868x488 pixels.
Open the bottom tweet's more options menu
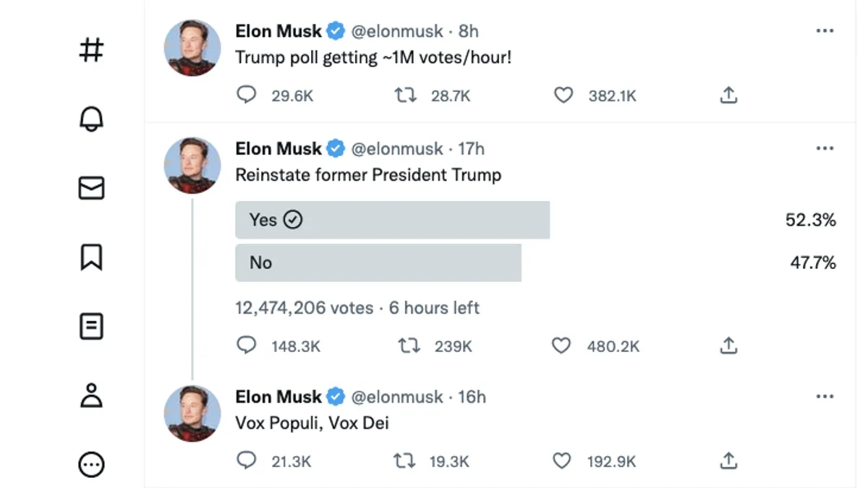pyautogui.click(x=825, y=396)
